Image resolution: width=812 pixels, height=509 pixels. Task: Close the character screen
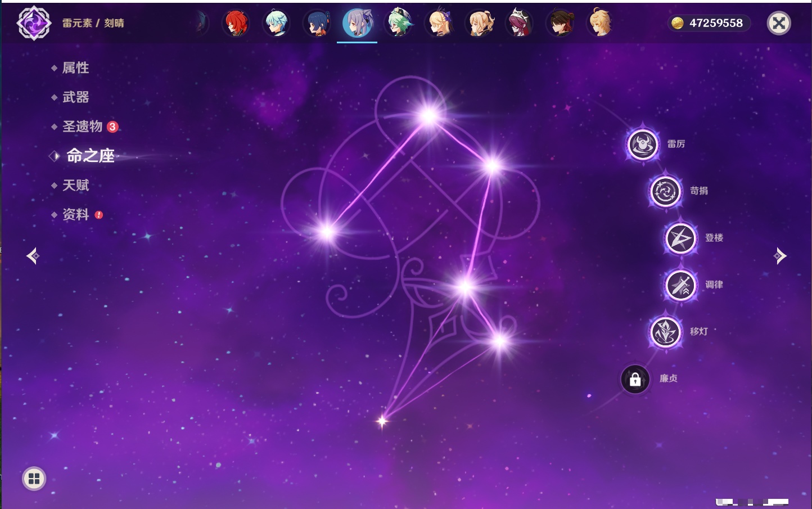pyautogui.click(x=779, y=23)
